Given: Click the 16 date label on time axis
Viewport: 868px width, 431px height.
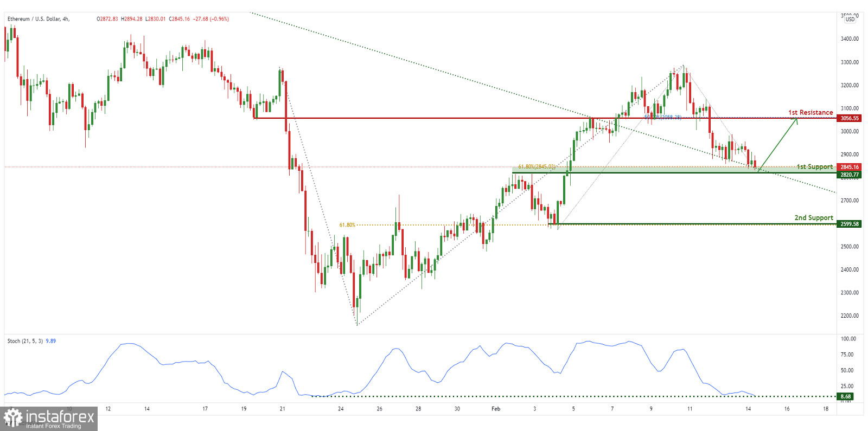Looking at the screenshot, I should pos(787,409).
